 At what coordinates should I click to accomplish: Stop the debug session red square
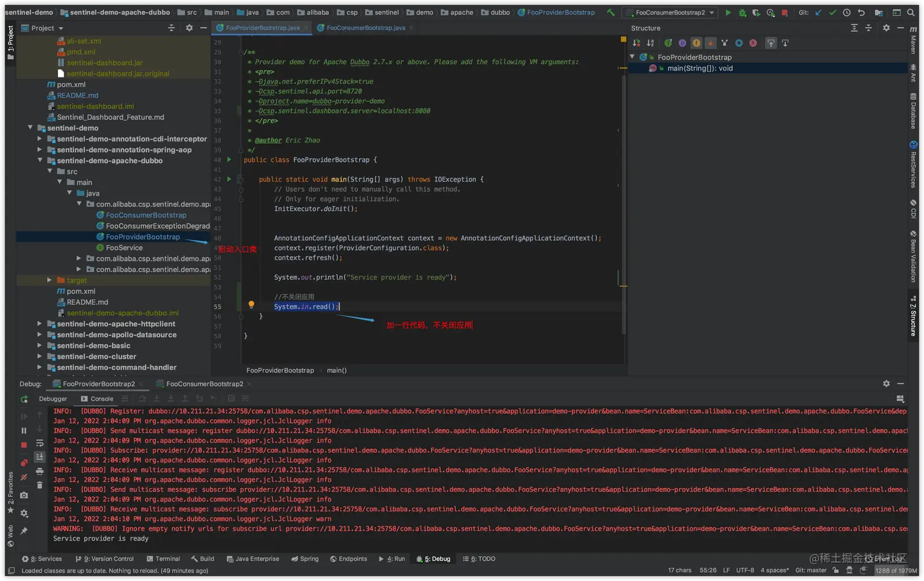click(24, 445)
